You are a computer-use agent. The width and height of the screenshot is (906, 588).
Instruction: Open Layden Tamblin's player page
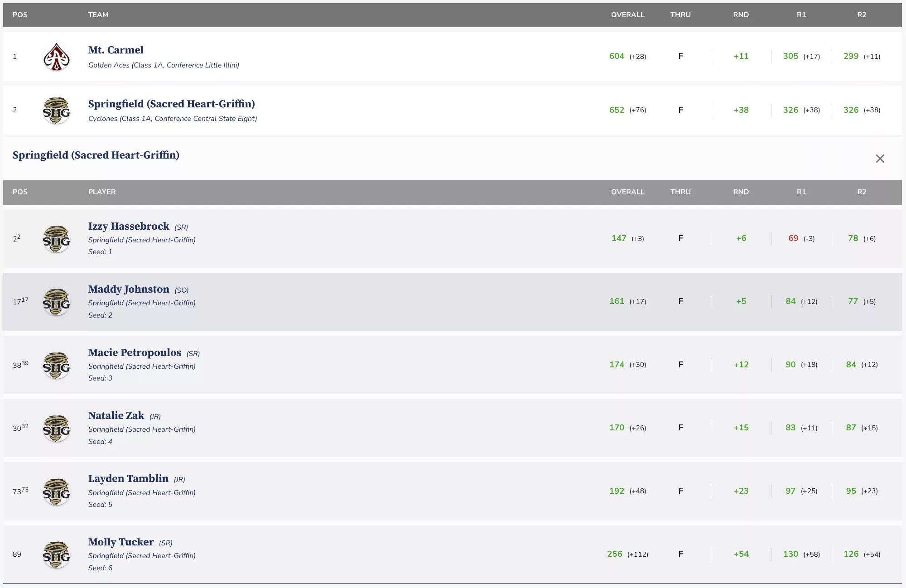pyautogui.click(x=128, y=478)
